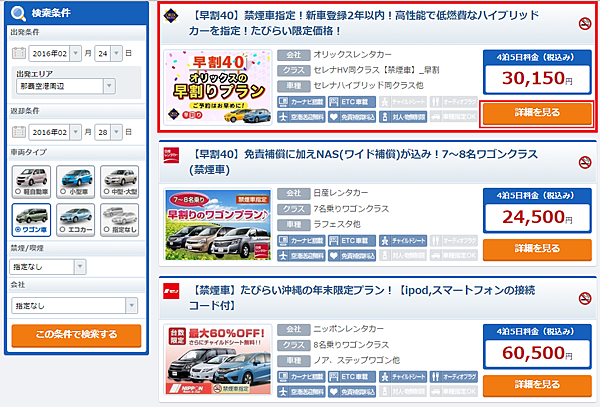This screenshot has width=600, height=407.
Task: Click the 日産レンタカー company name
Action: [x=341, y=193]
